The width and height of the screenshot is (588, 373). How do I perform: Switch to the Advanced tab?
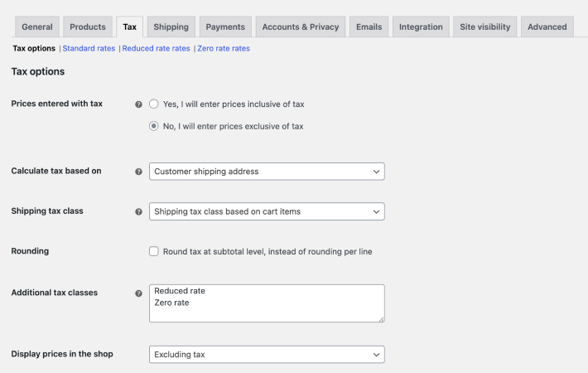click(x=547, y=27)
